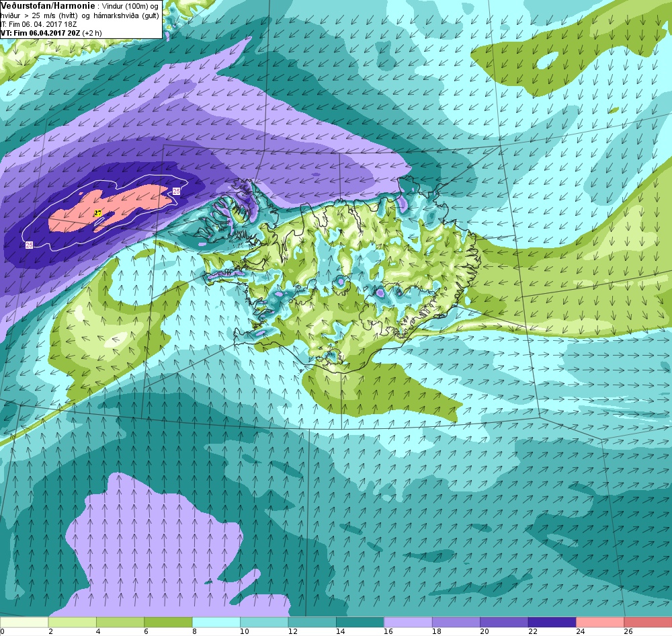Image resolution: width=672 pixels, height=636 pixels.
Task: Click the legend scale number 26
Action: pyautogui.click(x=628, y=631)
